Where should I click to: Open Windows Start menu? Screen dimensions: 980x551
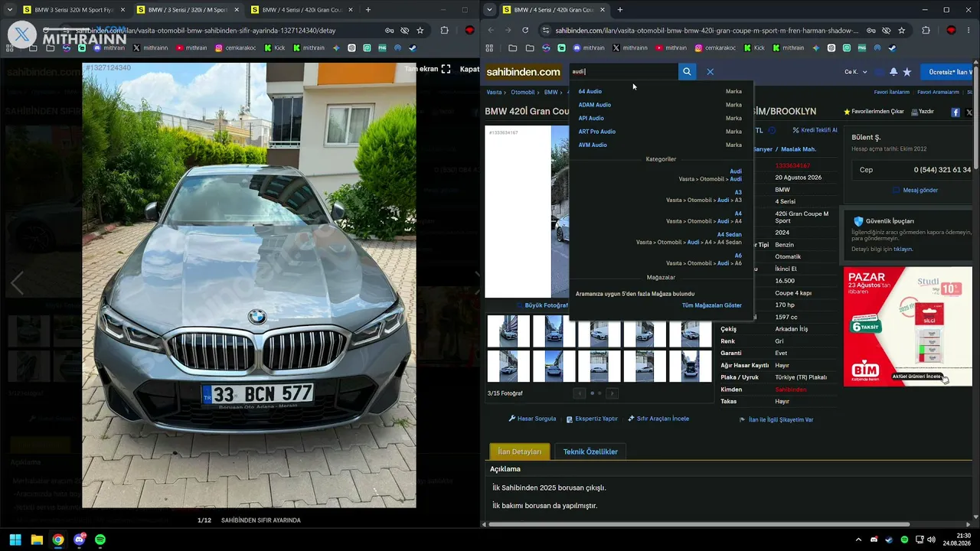click(x=15, y=540)
